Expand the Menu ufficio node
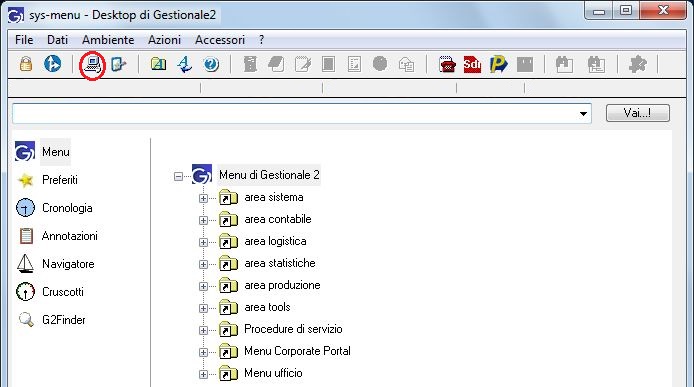 pos(203,375)
